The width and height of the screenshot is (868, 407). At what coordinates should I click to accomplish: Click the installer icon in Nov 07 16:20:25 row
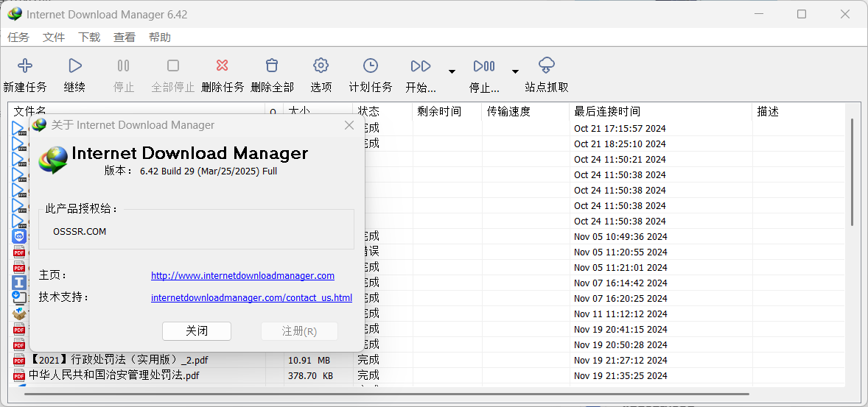pyautogui.click(x=19, y=298)
